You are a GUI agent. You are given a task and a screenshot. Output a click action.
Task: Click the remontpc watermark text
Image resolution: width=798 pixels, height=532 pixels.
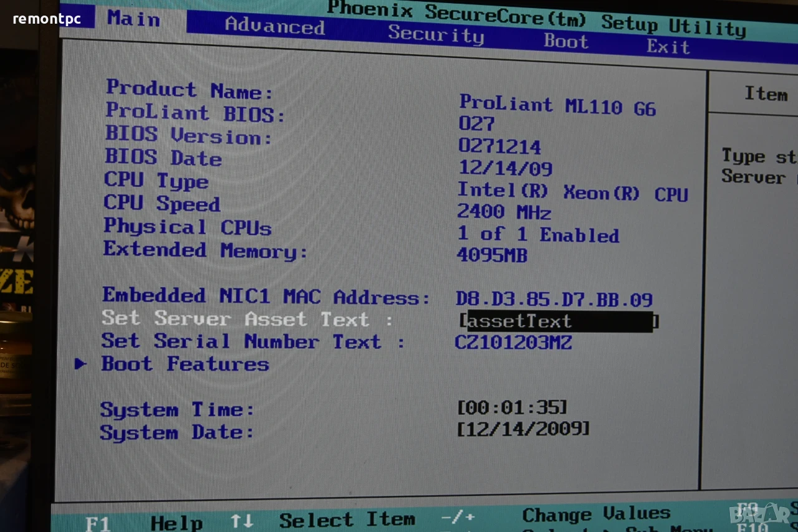pyautogui.click(x=47, y=19)
